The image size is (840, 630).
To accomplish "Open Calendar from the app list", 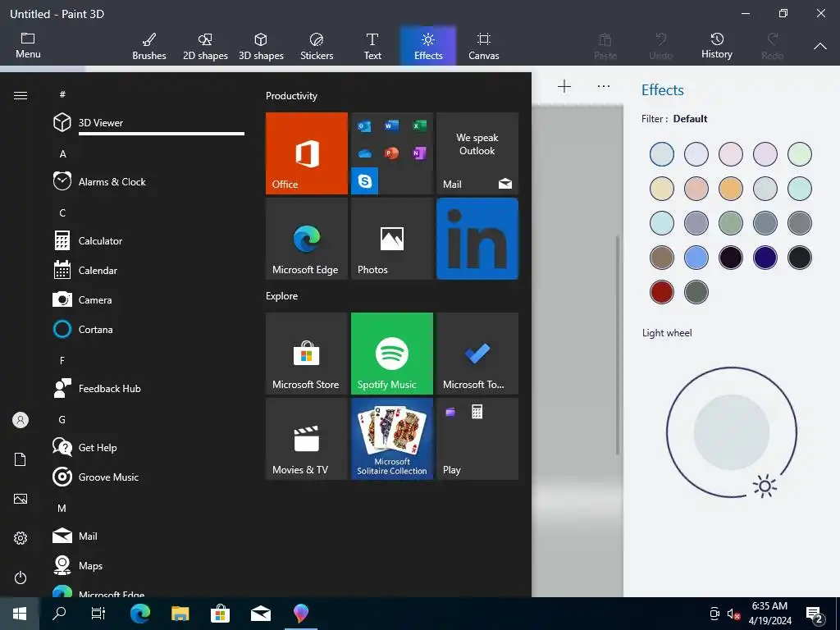I will [148, 270].
